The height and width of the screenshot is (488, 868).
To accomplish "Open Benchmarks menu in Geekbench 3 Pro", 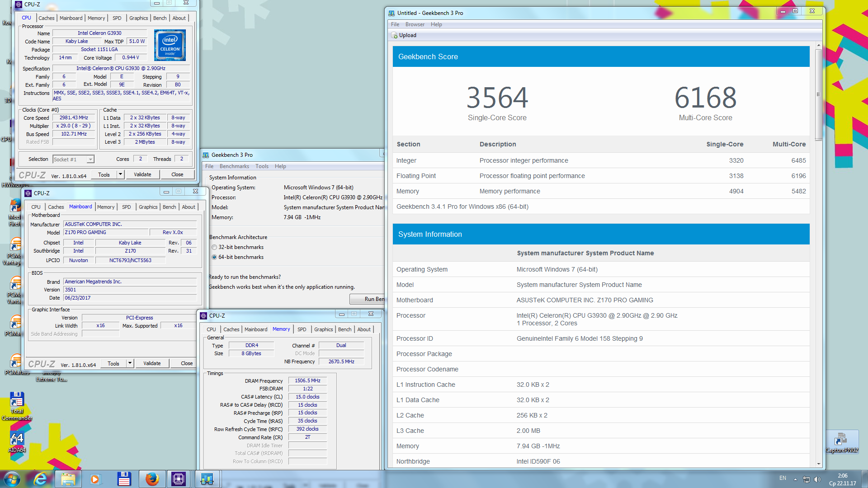I will (234, 166).
